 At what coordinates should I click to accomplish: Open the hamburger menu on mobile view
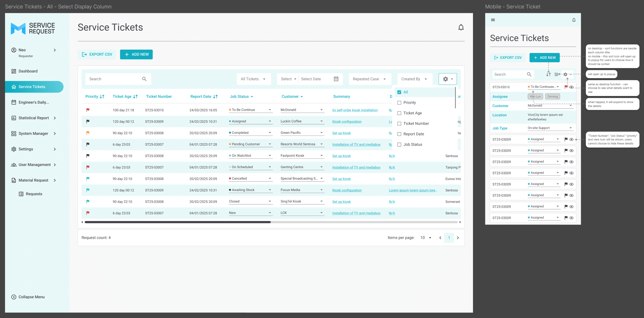[493, 20]
